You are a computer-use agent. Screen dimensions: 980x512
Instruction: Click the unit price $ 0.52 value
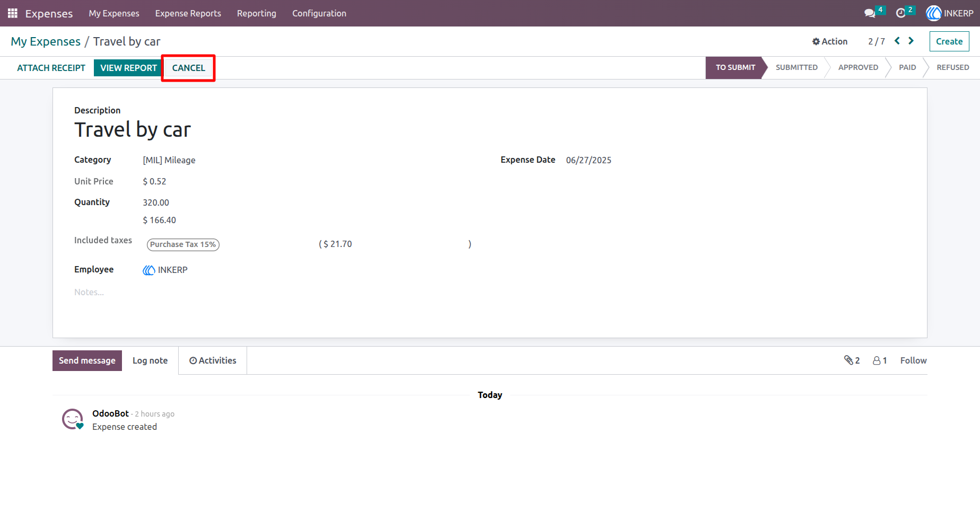(154, 181)
